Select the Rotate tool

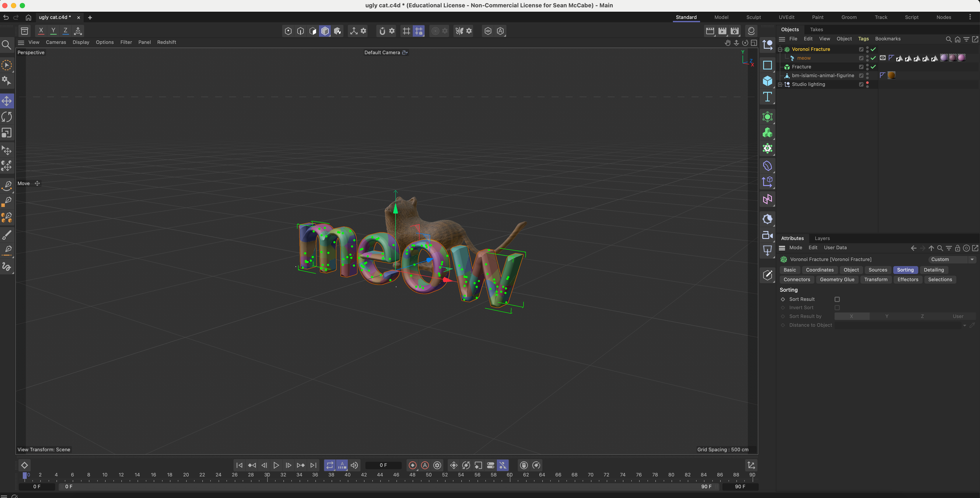click(7, 117)
